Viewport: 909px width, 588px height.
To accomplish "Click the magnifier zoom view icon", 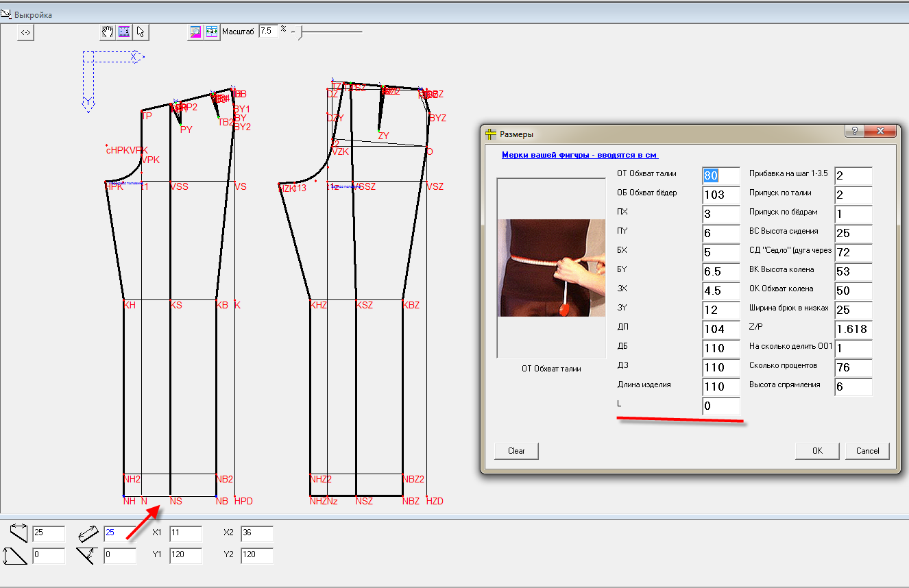I will click(x=195, y=32).
